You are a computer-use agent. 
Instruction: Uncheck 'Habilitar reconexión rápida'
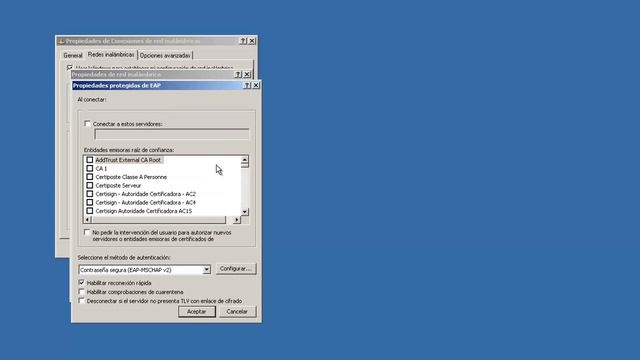point(82,282)
